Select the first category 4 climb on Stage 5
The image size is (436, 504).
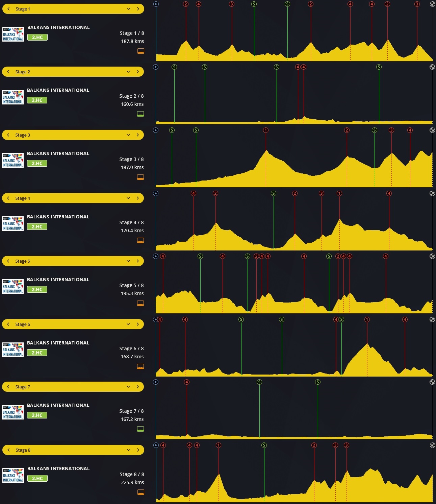pos(163,256)
